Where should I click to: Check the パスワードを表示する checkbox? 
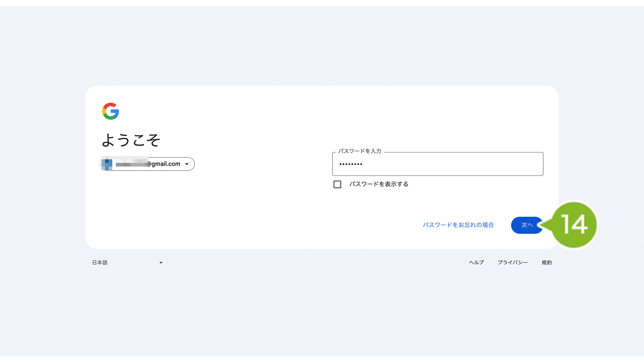[x=337, y=184]
